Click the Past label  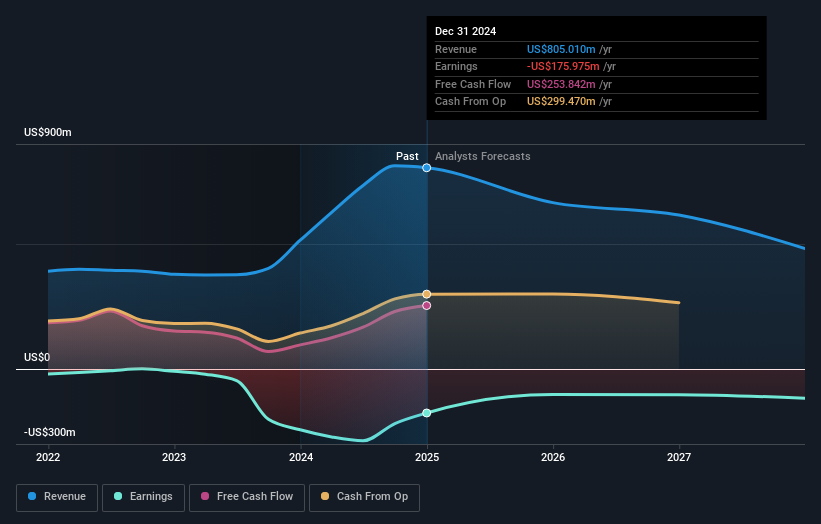pos(407,156)
